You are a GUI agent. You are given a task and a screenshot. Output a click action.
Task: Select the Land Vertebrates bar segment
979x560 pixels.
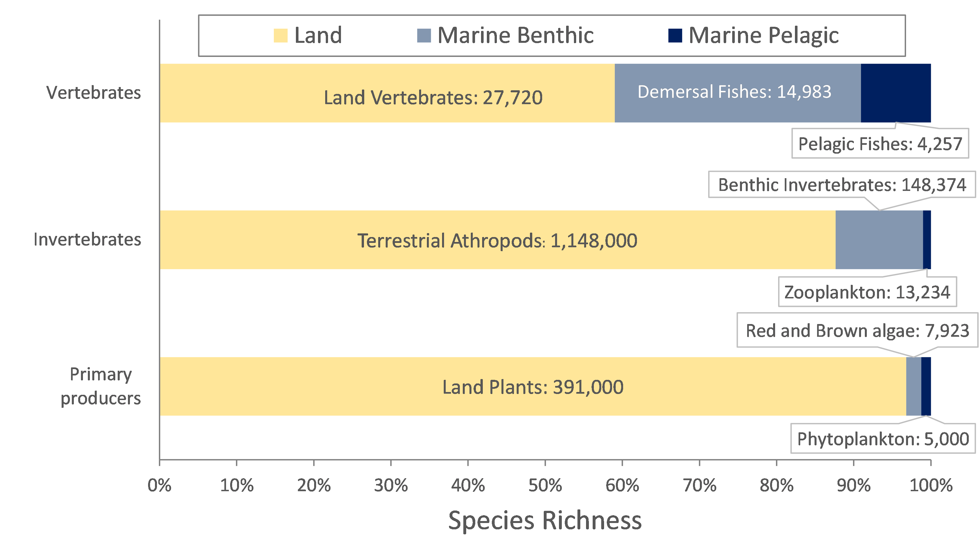pos(387,93)
